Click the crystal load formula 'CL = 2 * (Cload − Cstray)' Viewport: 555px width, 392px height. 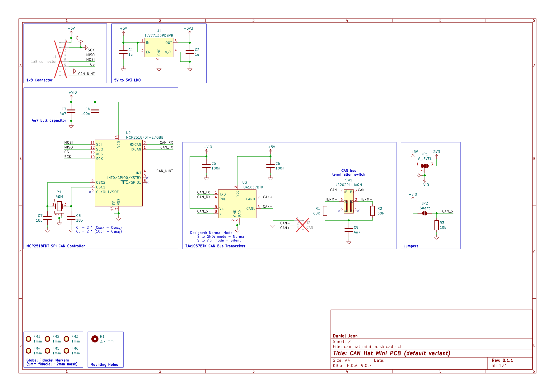pyautogui.click(x=99, y=228)
